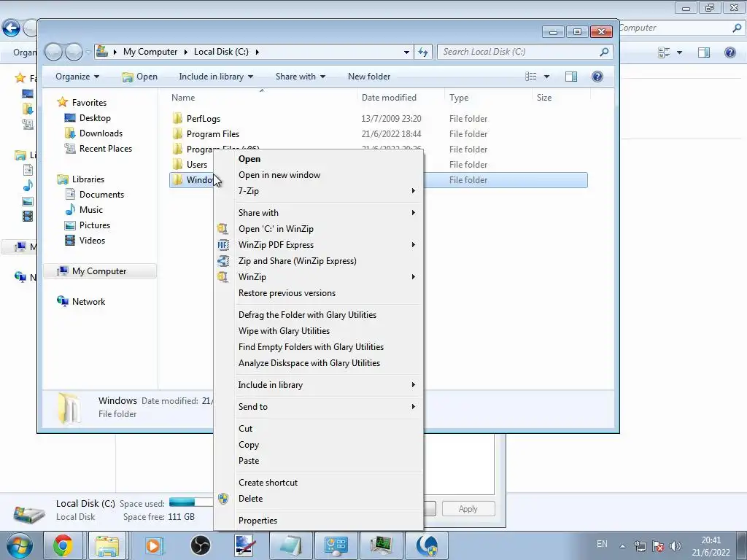This screenshot has width=747, height=560.
Task: Sort by the Type column header
Action: click(488, 98)
